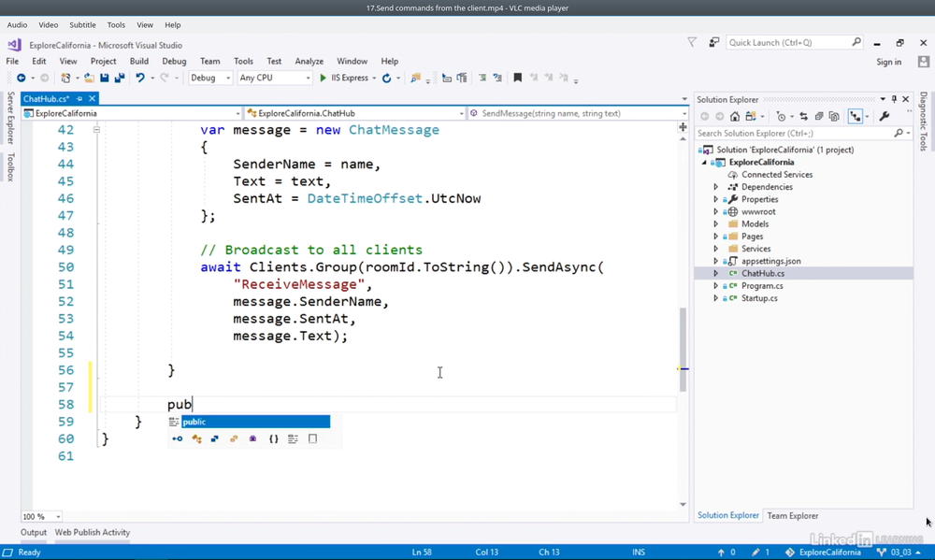Click the Sign in link
This screenshot has height=560, width=935.
point(888,62)
